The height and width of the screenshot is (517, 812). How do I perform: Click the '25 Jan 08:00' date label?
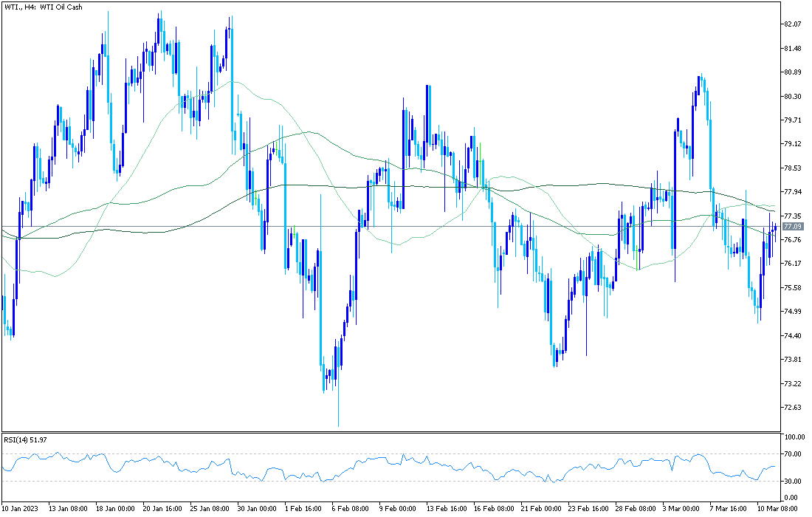(210, 509)
